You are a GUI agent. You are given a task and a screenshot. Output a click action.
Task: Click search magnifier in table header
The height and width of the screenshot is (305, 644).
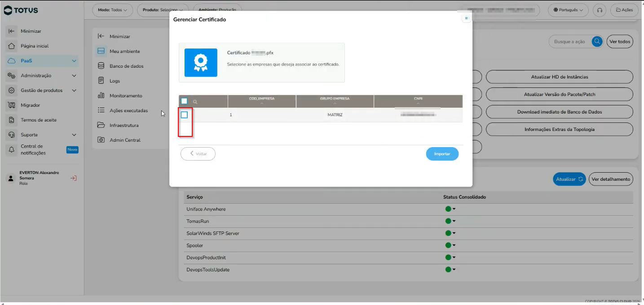tap(195, 102)
